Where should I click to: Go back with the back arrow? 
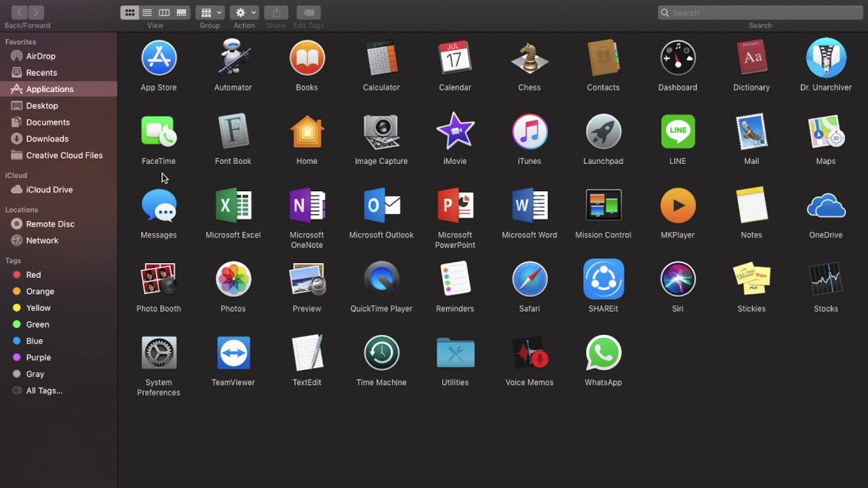tap(19, 12)
